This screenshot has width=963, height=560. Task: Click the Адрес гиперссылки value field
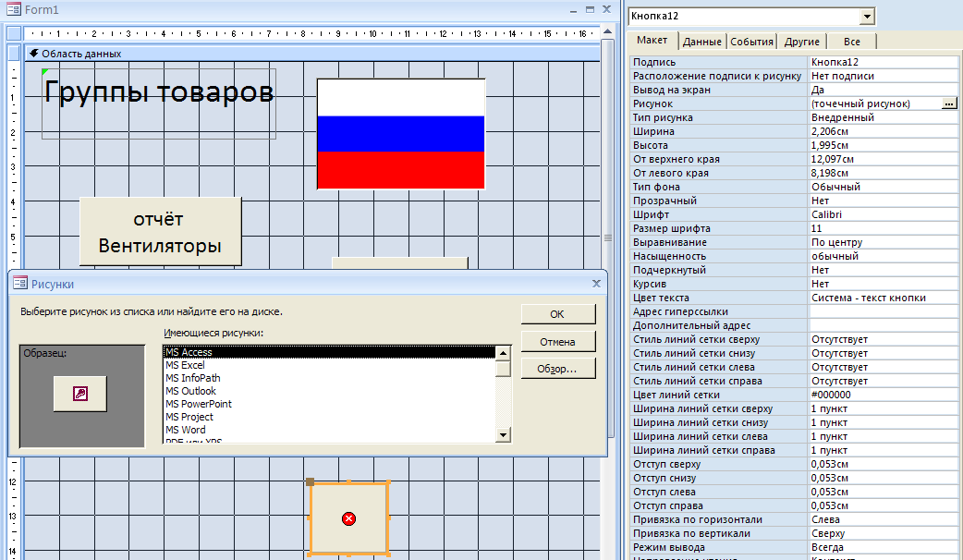point(884,312)
